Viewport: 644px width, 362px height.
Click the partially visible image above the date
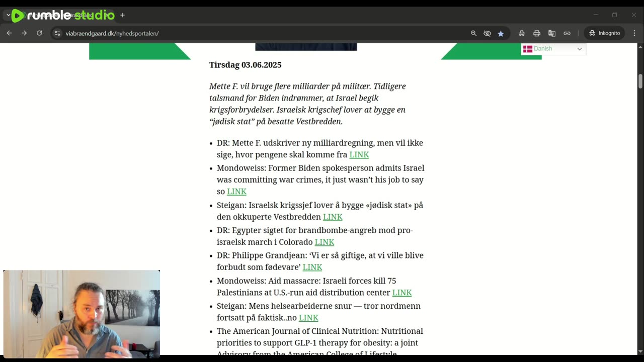[x=306, y=47]
